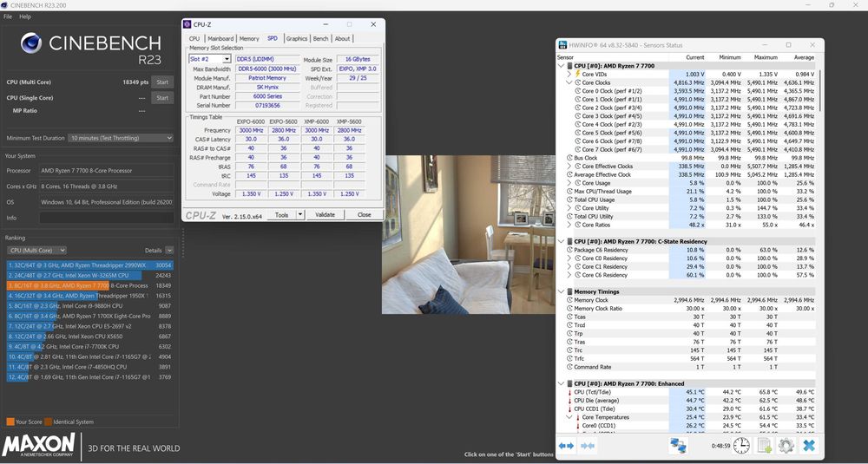
Task: Click the rendered room image in Cinebench
Action: click(x=469, y=234)
